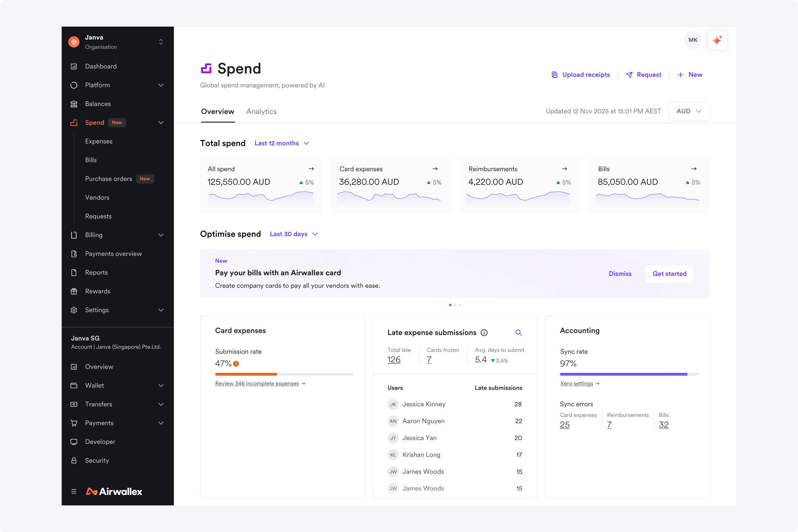Select Purchase orders in sidebar
The height and width of the screenshot is (532, 798).
coord(109,179)
